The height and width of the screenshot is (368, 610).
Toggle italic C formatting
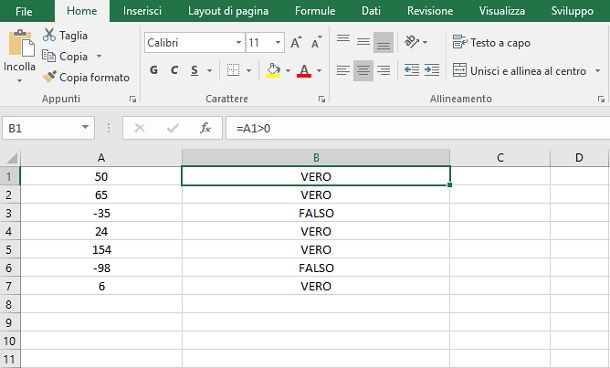(x=174, y=70)
